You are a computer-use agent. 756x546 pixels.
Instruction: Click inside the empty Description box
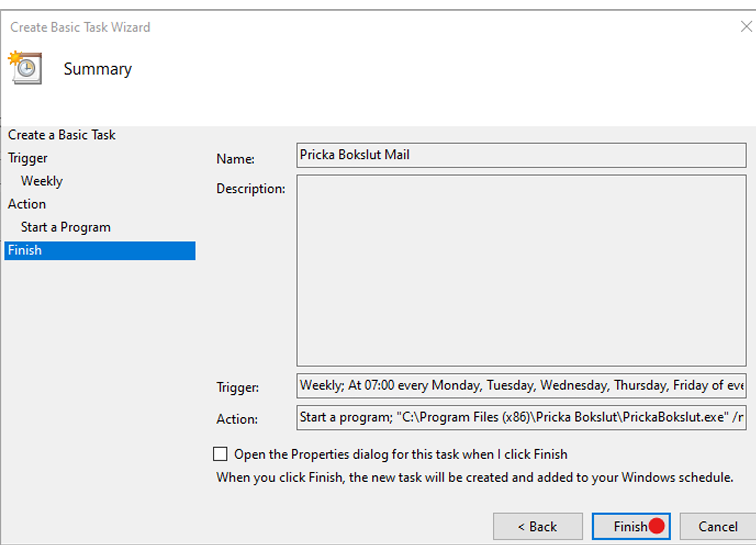point(521,271)
